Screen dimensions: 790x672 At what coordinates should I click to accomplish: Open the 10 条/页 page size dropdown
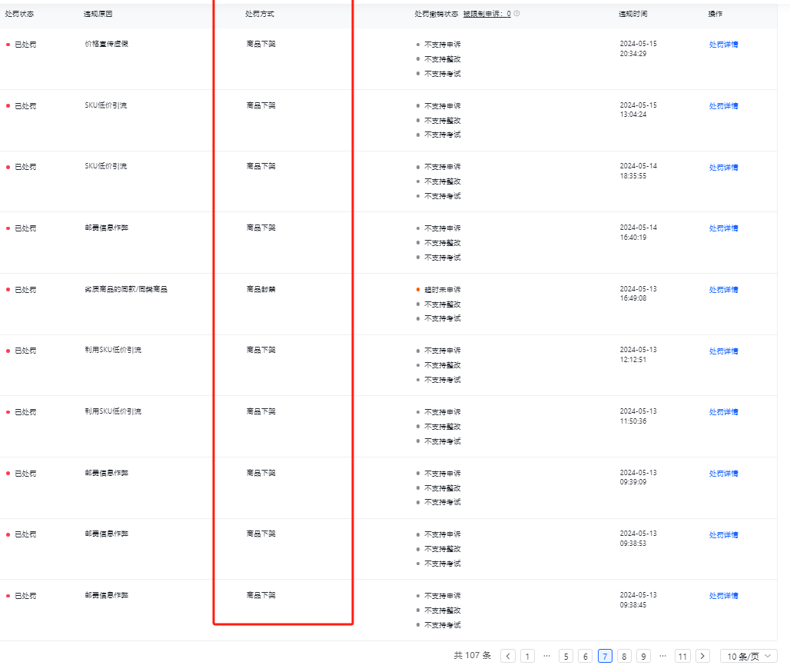(x=749, y=656)
